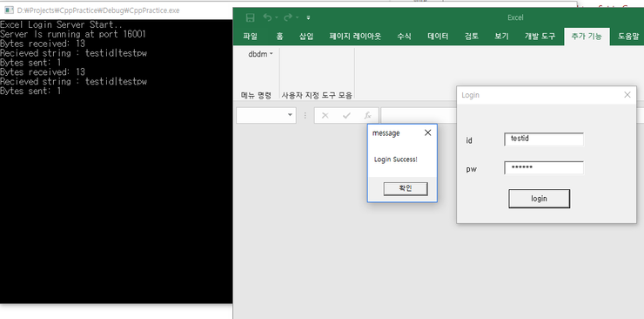Screen dimensions: 644x319
Task: Switch to the 페이지 레이아웃 tab
Action: click(x=355, y=37)
